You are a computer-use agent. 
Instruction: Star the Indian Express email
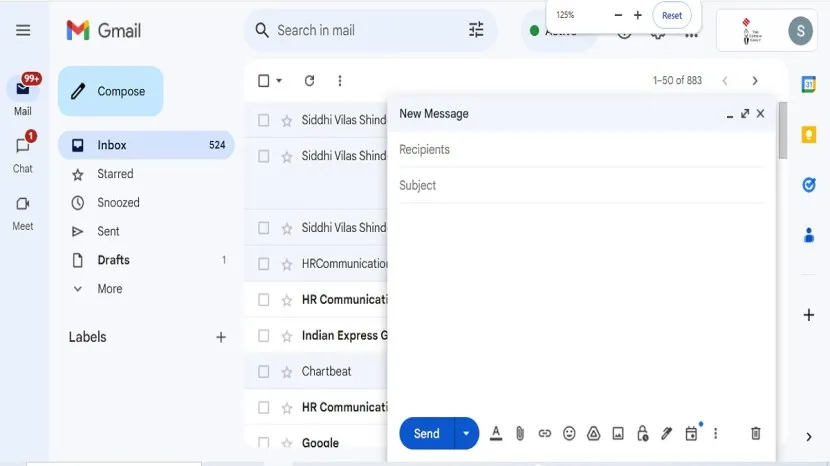[287, 336]
